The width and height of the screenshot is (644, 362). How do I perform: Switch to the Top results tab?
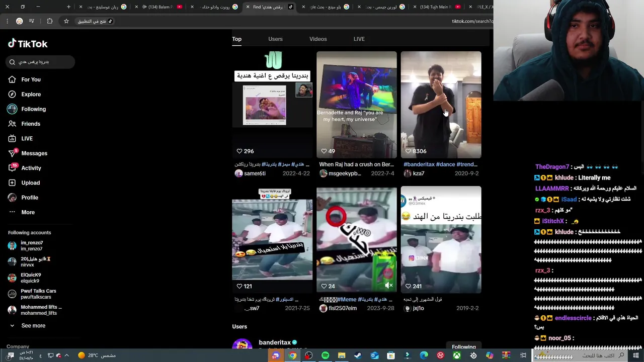coord(236,39)
